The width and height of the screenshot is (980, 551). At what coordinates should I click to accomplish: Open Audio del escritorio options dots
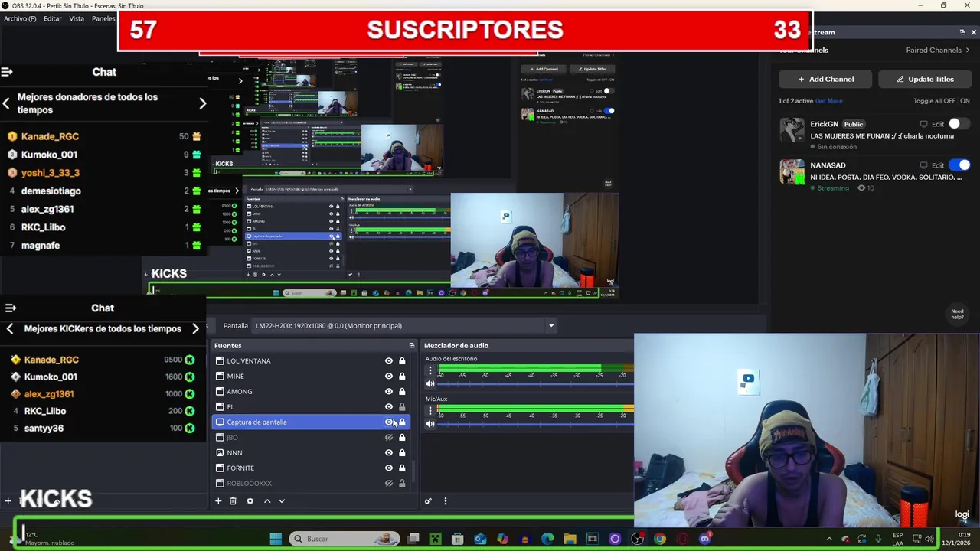point(430,371)
